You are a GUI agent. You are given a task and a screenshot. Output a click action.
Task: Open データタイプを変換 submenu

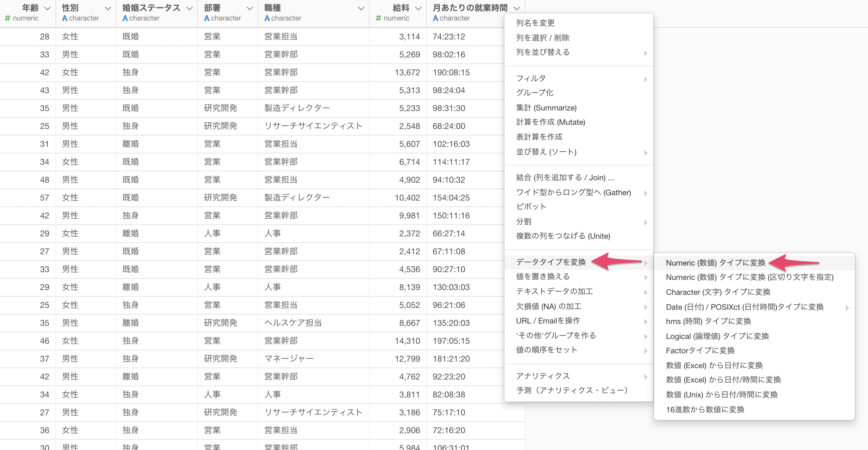coord(579,262)
